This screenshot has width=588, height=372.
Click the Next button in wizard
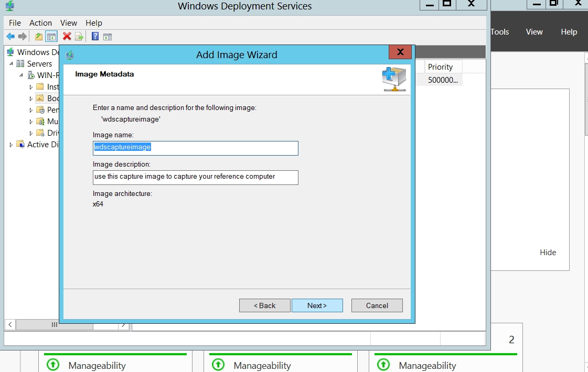pos(317,305)
